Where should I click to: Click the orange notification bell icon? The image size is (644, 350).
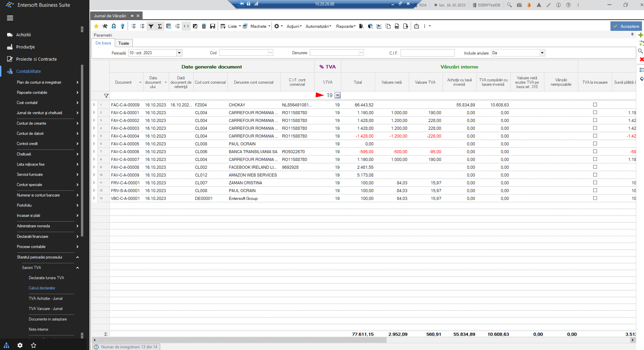tap(529, 5)
